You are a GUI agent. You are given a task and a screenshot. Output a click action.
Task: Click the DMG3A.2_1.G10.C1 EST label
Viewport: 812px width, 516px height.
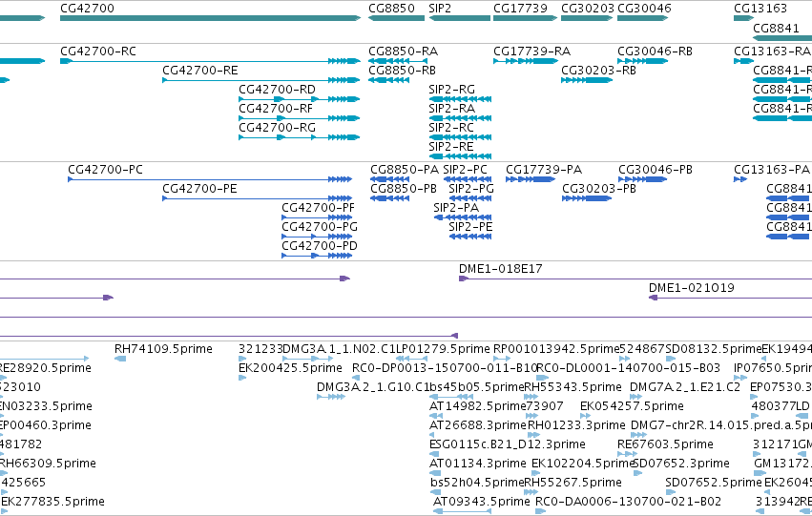tap(373, 387)
